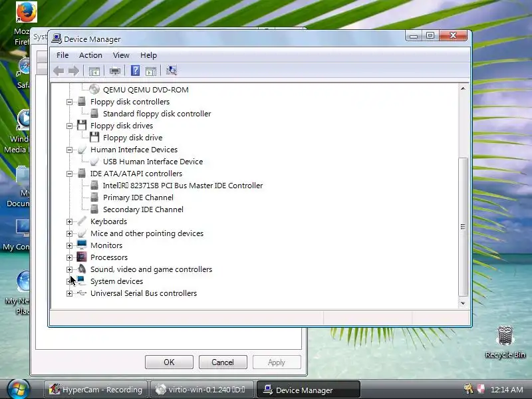
Task: Select Standard floppy disk controller
Action: tap(157, 114)
